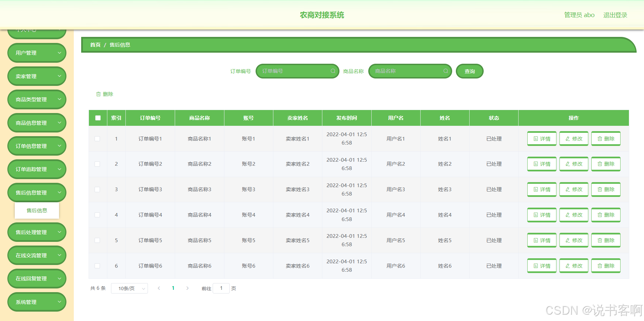
Task: Click the 查询 search button
Action: (x=470, y=71)
